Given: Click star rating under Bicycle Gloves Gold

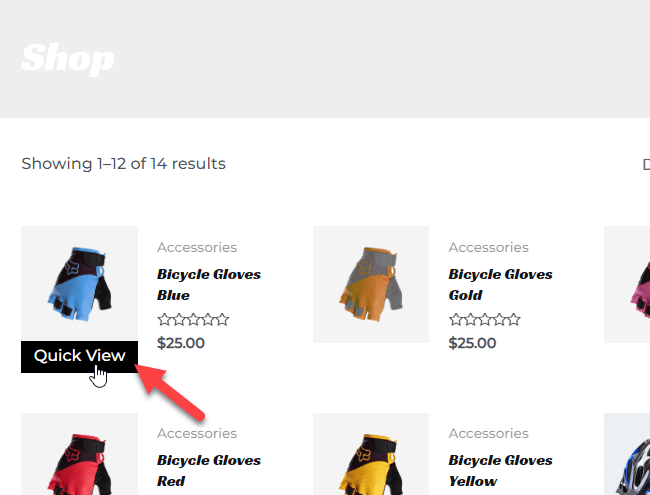Looking at the screenshot, I should 485,320.
